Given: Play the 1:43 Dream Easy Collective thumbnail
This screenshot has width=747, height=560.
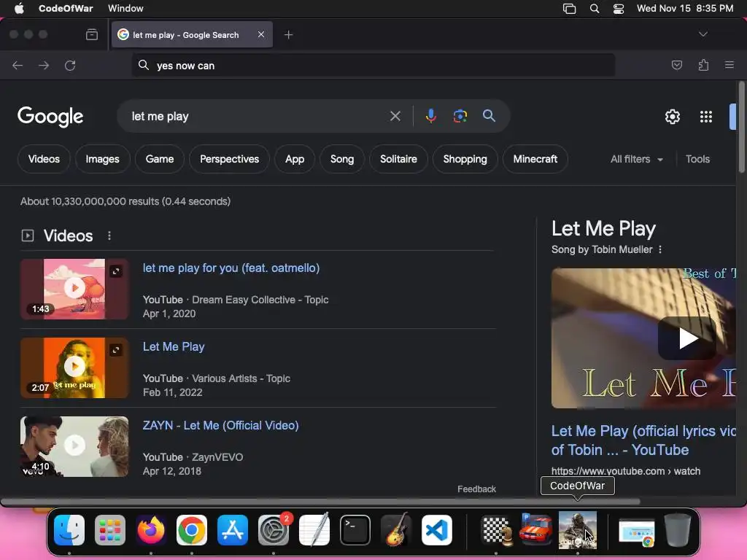Looking at the screenshot, I should pyautogui.click(x=74, y=289).
